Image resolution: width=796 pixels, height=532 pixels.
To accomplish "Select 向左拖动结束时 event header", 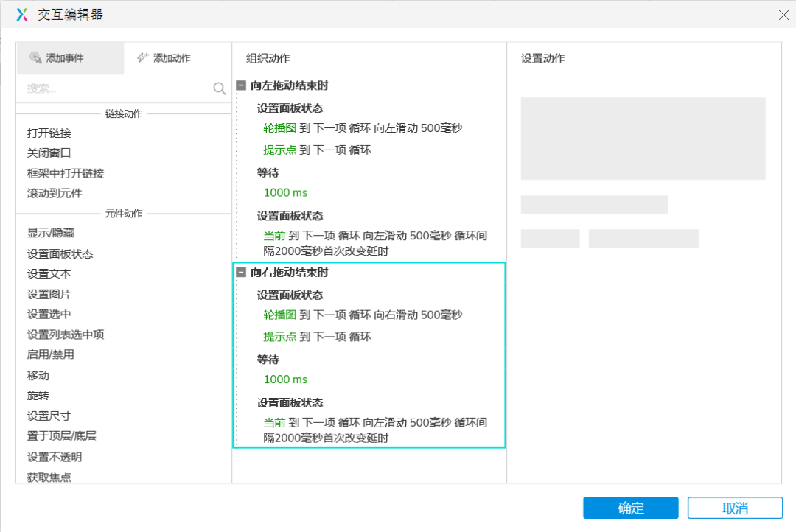I will [290, 85].
